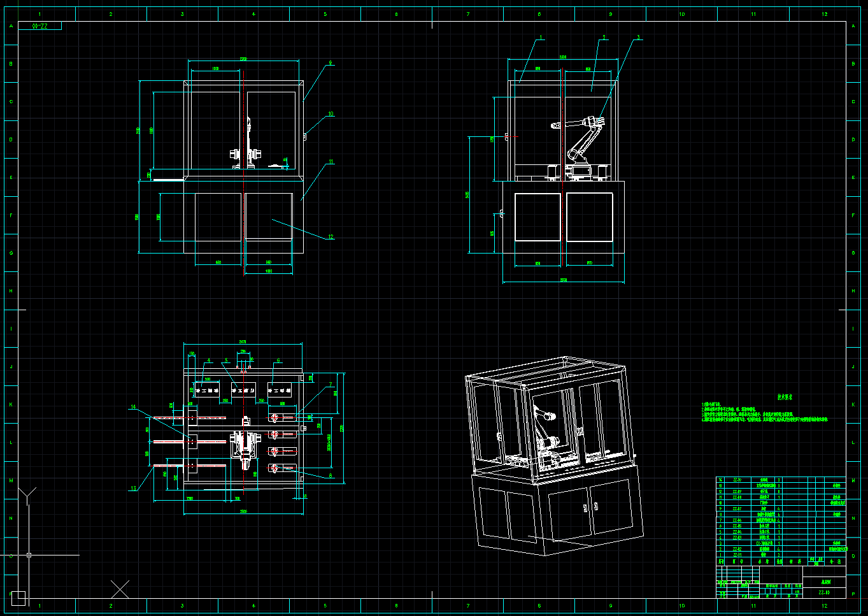Select ZZ-05 entry in parts list
The image size is (868, 616).
pyautogui.click(x=737, y=526)
